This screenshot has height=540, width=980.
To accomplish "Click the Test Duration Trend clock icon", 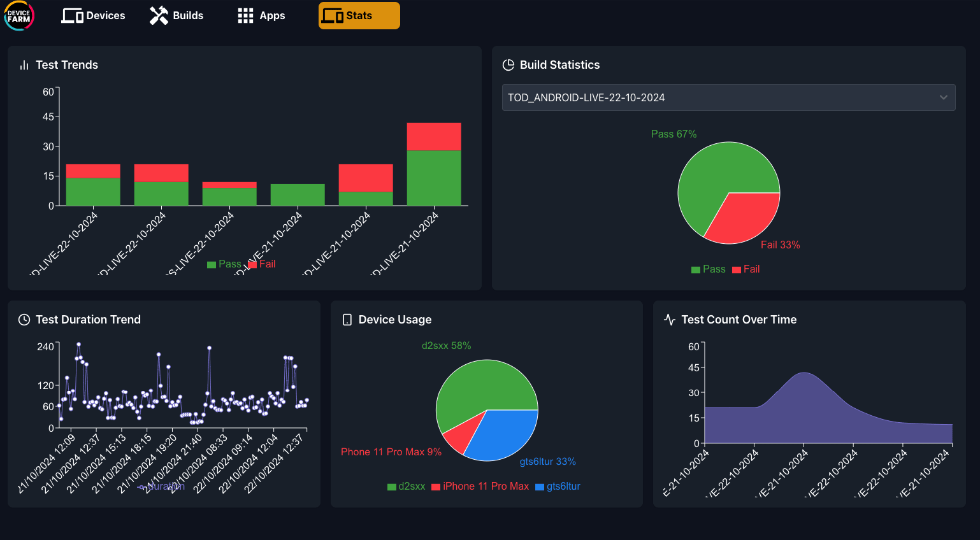I will (x=24, y=320).
